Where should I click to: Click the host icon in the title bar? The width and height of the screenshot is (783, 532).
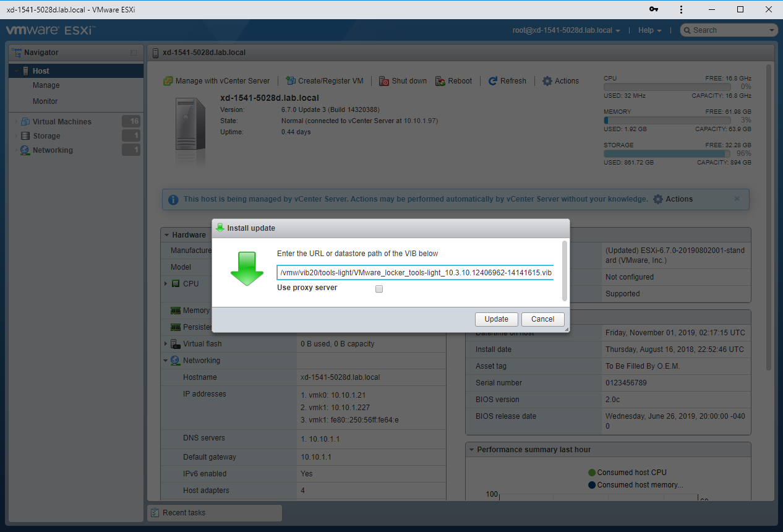pos(156,53)
